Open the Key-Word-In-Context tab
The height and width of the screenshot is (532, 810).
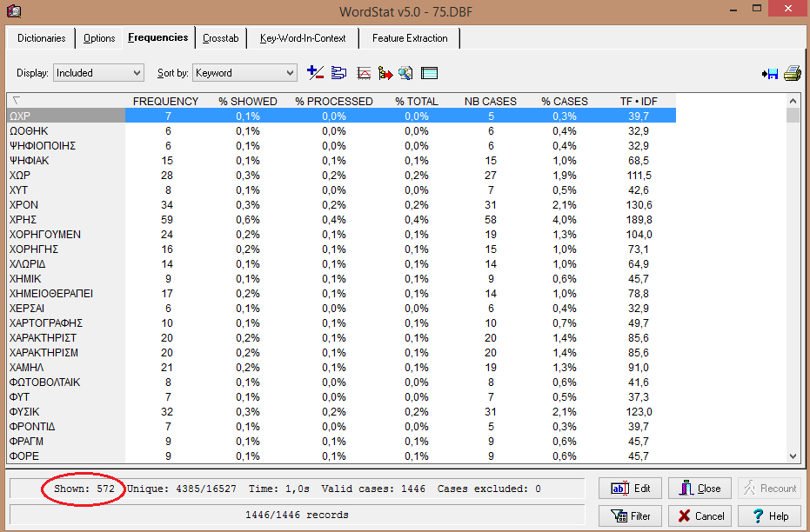click(x=303, y=38)
